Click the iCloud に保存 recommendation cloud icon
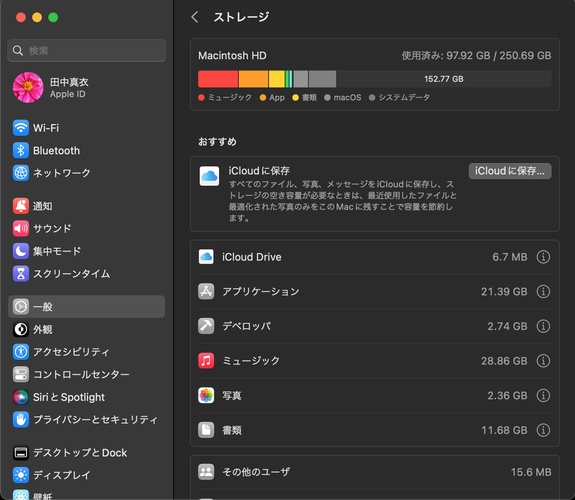Screen dimensions: 575x500 coord(209,176)
